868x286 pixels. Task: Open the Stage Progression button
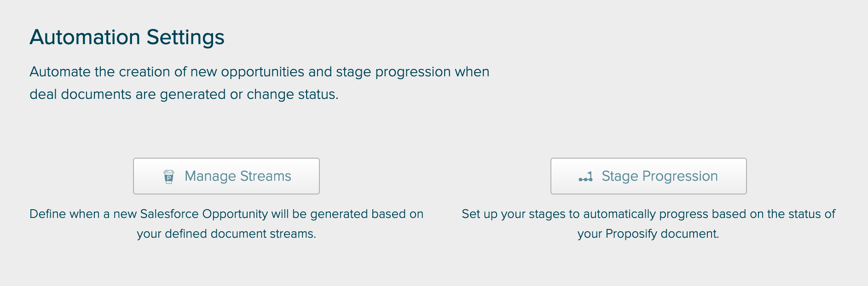648,176
